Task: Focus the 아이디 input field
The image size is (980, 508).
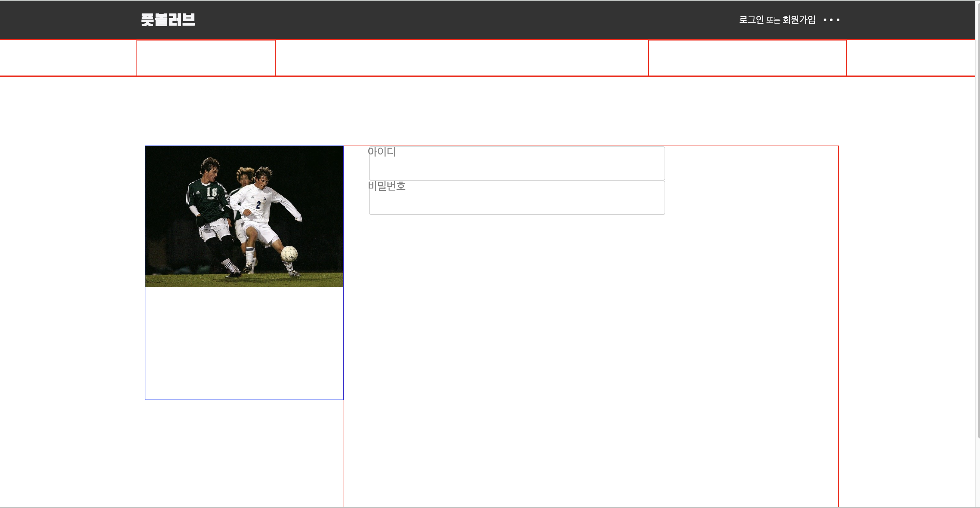Action: coord(517,168)
